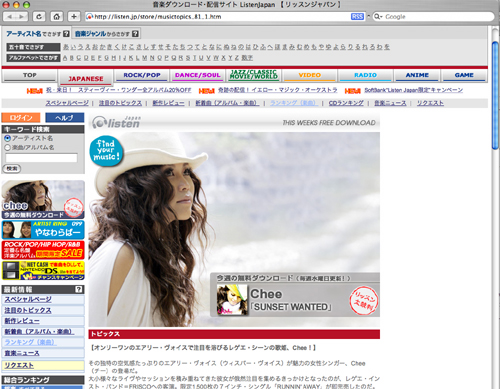Open the GAME navigation tab
The width and height of the screenshot is (500, 389).
point(464,75)
